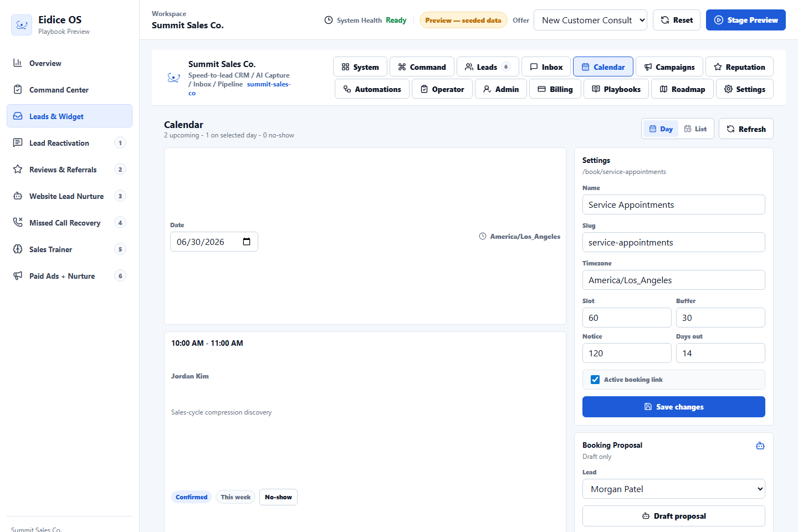Click the Summit Sales Co. workspace logo

pos(173,78)
